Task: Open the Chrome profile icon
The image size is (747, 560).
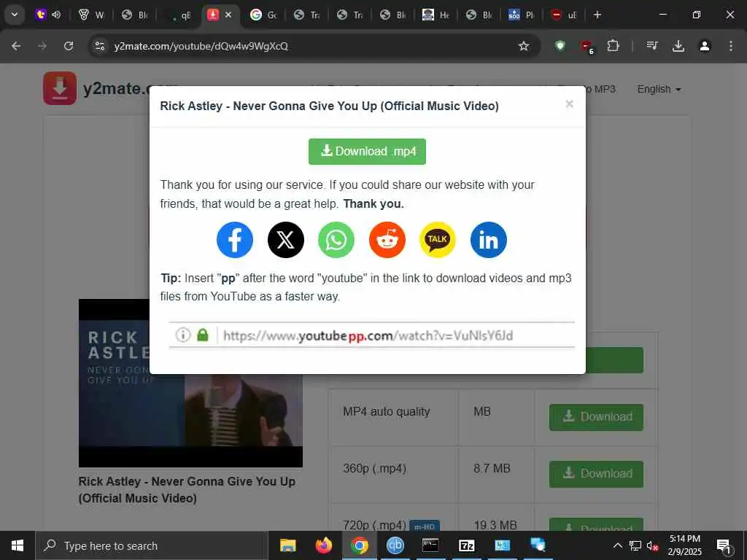Action: click(x=705, y=46)
